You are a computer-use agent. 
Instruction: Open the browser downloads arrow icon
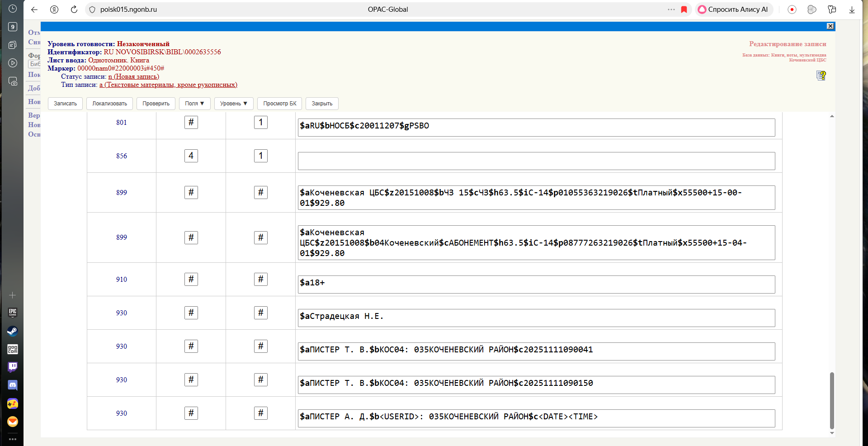click(x=852, y=9)
